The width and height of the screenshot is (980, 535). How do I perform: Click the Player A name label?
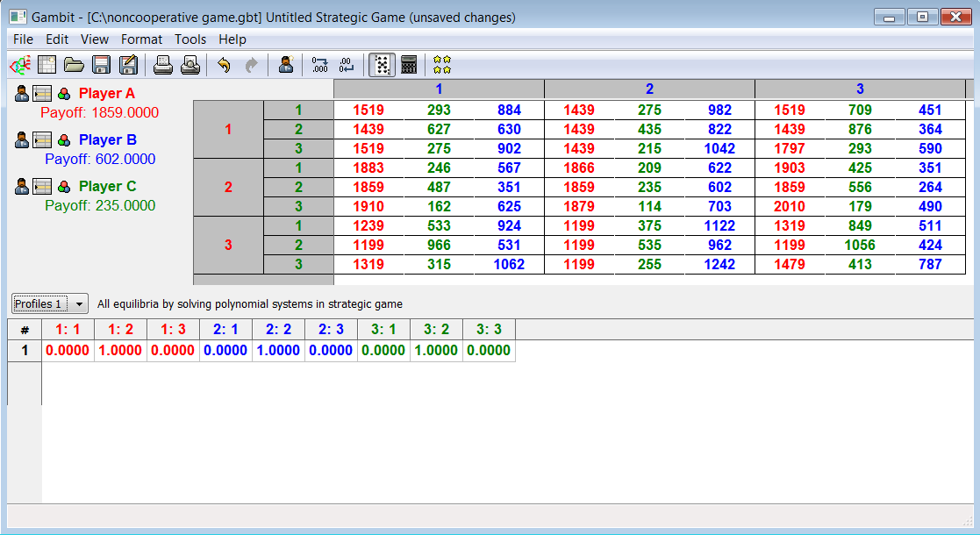(x=106, y=93)
